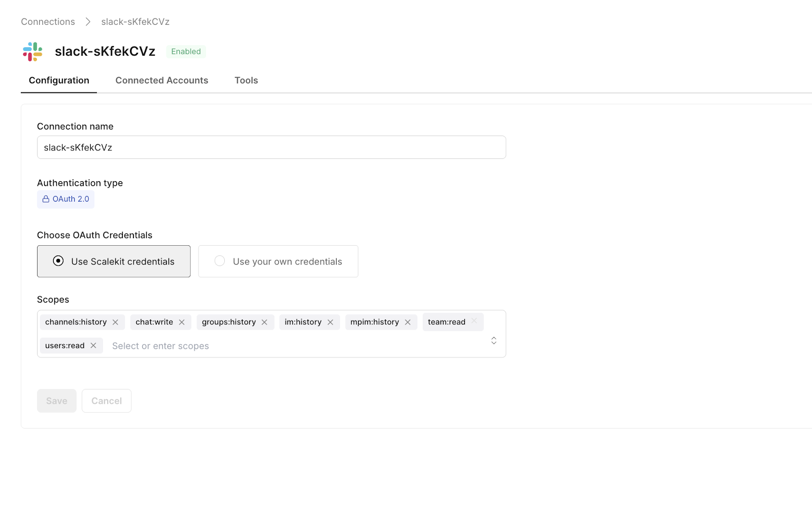This screenshot has width=812, height=523.
Task: Click the Authentication type label
Action: click(x=80, y=183)
